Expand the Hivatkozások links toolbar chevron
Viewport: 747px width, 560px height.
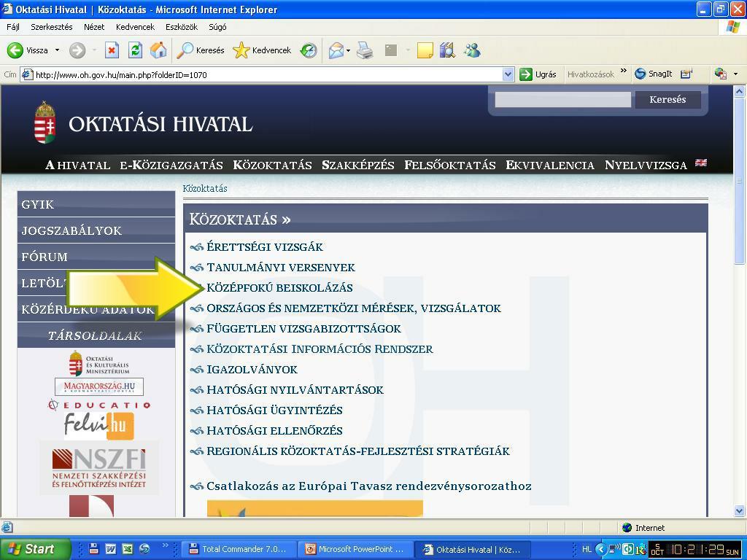tap(624, 71)
